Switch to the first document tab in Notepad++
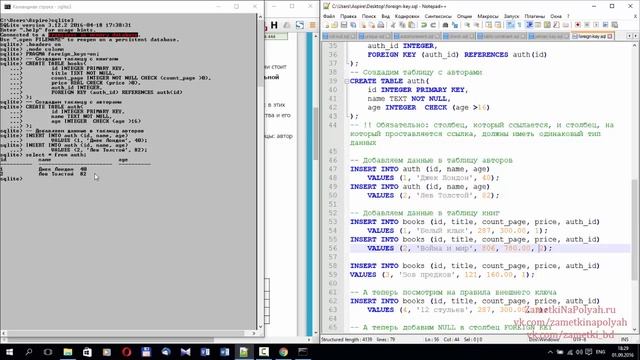 click(339, 36)
